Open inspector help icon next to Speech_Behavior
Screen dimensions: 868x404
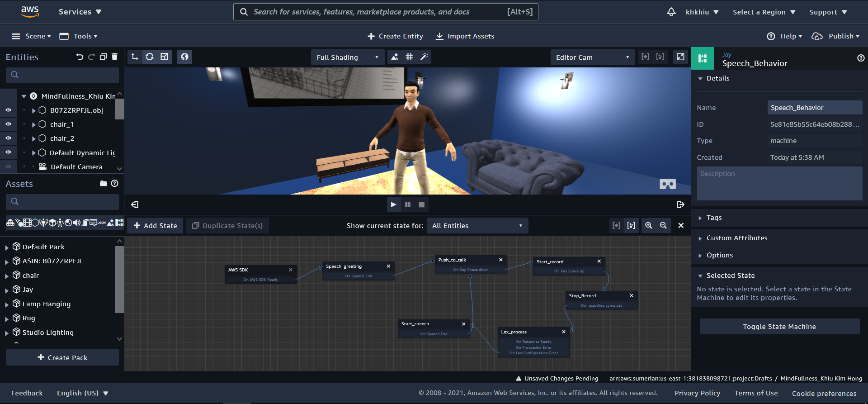(x=861, y=58)
